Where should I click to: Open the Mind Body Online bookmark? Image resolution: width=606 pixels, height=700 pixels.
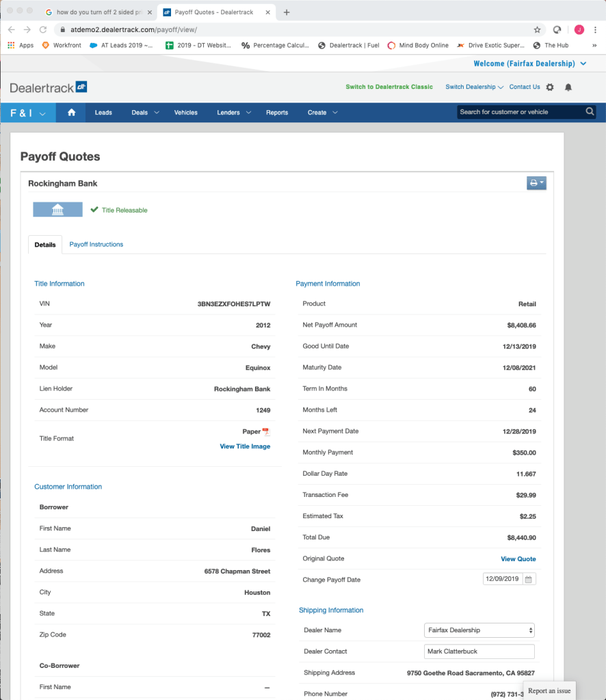pyautogui.click(x=418, y=46)
